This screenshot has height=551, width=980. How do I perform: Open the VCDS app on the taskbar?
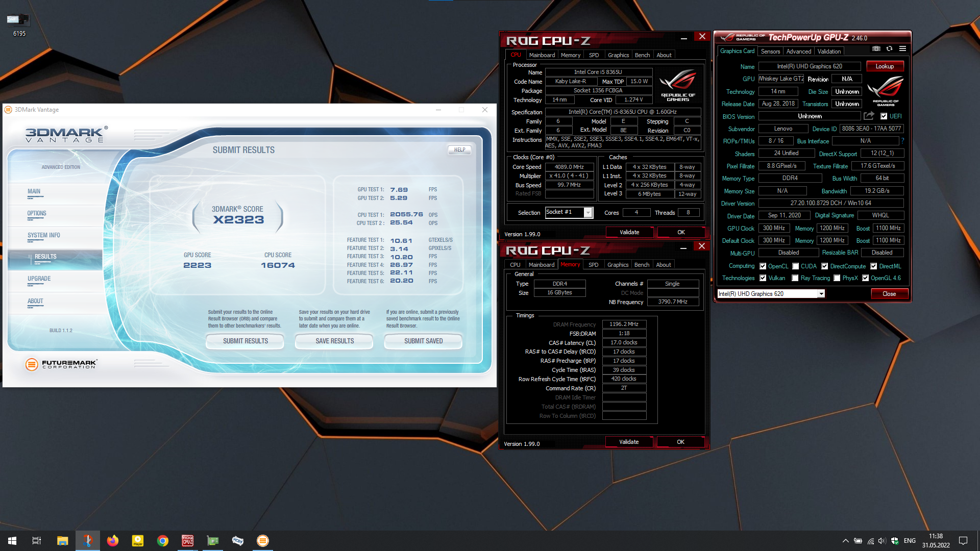[237, 541]
